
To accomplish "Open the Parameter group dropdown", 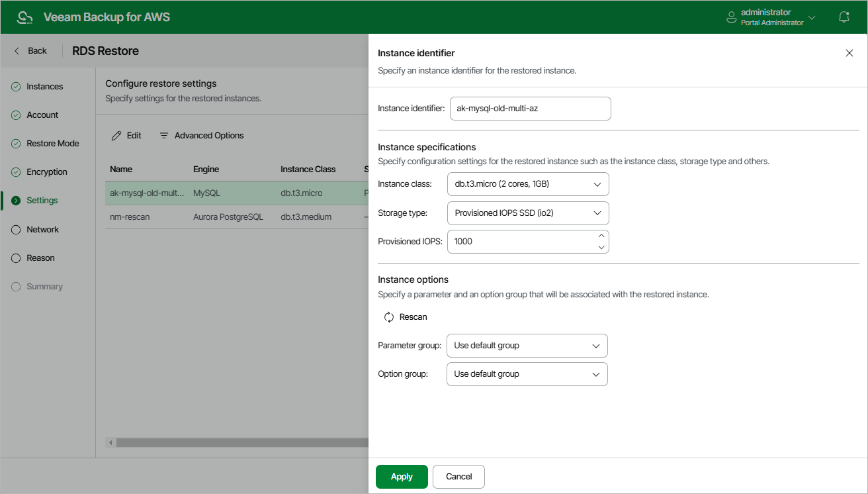I will click(527, 346).
